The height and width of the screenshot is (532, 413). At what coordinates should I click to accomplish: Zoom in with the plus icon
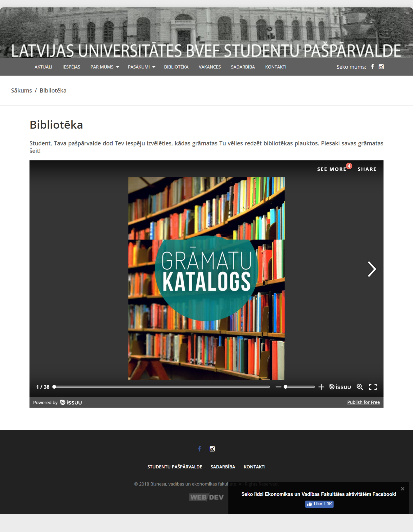[321, 387]
